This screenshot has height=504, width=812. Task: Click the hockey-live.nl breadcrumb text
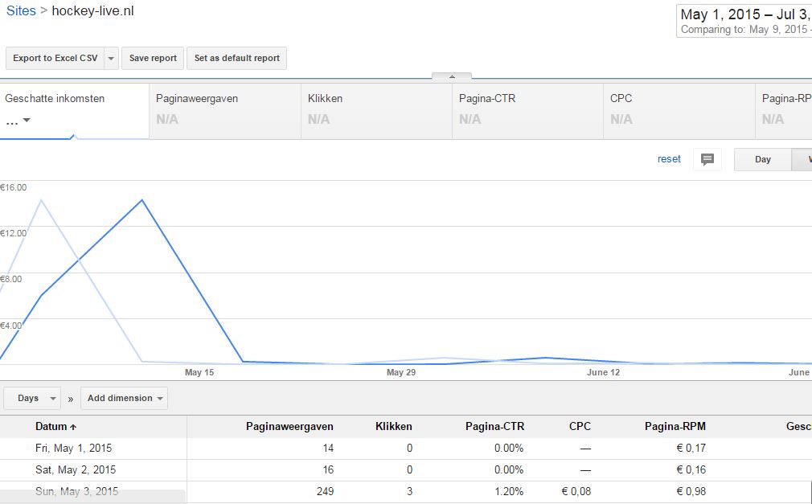coord(92,11)
